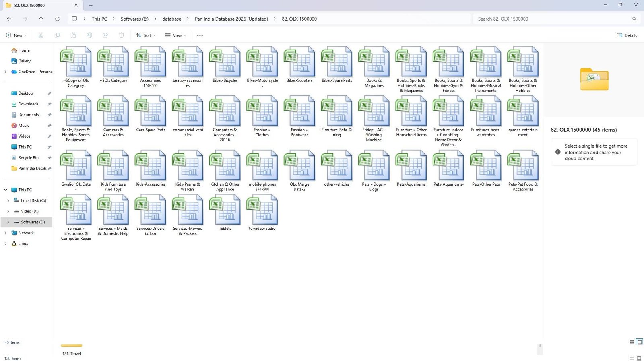The width and height of the screenshot is (644, 361).
Task: Select the tv-video-audio Excel file
Action: coord(262,213)
